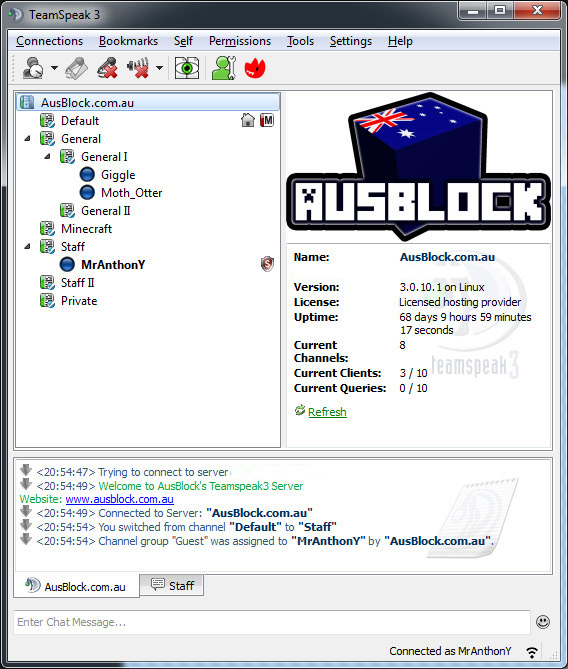The image size is (568, 669).
Task: Click the 'Connected as MrAnthonY' status text
Action: coord(450,651)
